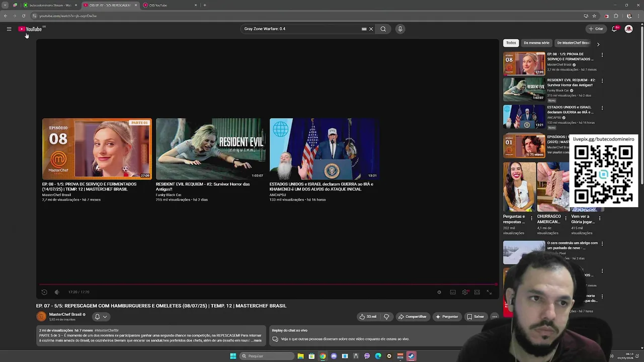Open the YouTube hamburger guide menu
Viewport: 644px width, 362px height.
tap(9, 29)
